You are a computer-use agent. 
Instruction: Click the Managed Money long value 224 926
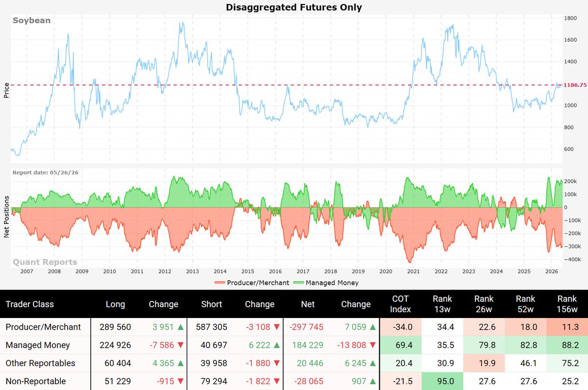[116, 345]
